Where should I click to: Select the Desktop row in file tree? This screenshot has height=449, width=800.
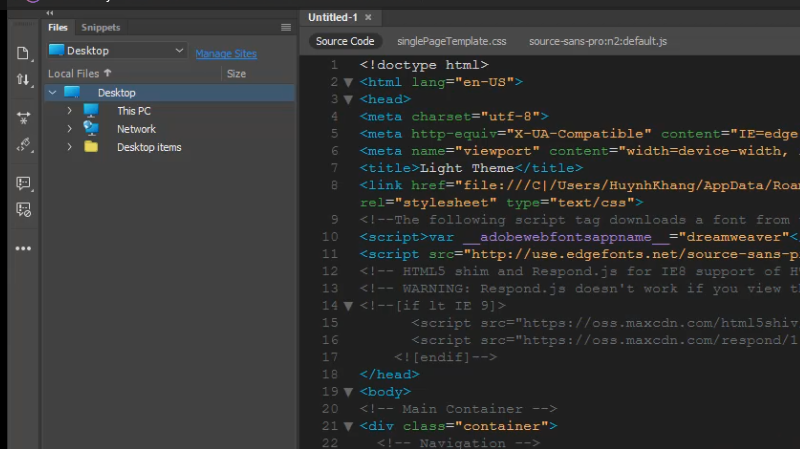click(x=169, y=92)
